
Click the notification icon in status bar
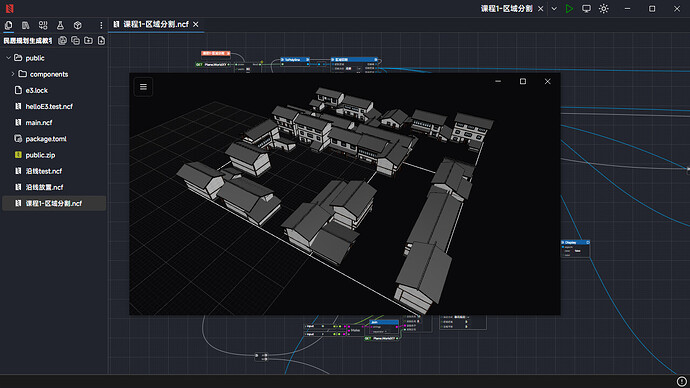point(681,381)
